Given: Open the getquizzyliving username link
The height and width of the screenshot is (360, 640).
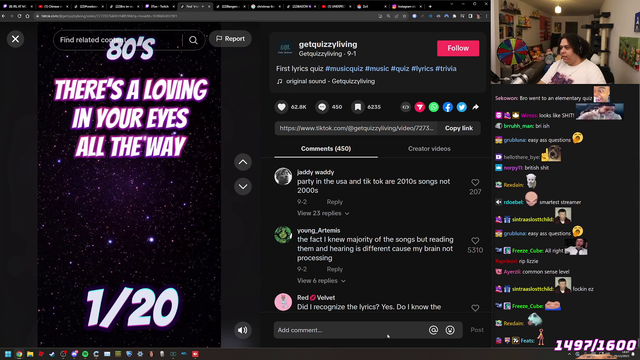Looking at the screenshot, I should [328, 44].
